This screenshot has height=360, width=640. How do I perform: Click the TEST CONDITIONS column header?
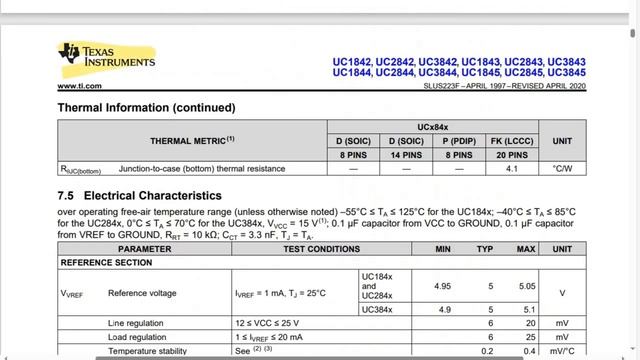(322, 249)
